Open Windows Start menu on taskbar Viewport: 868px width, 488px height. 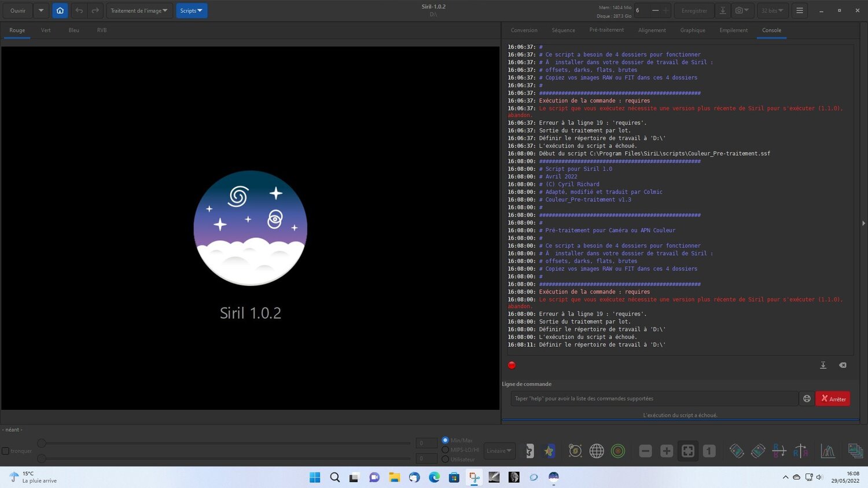tap(315, 477)
